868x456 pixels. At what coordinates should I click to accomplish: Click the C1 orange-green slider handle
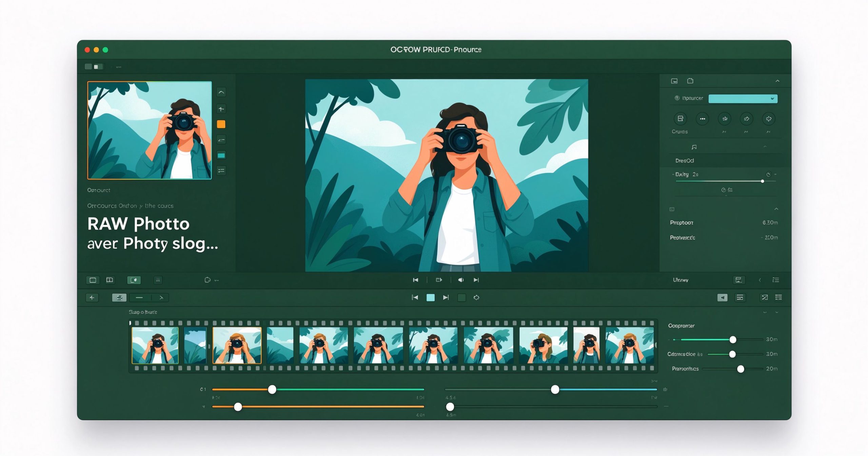272,389
